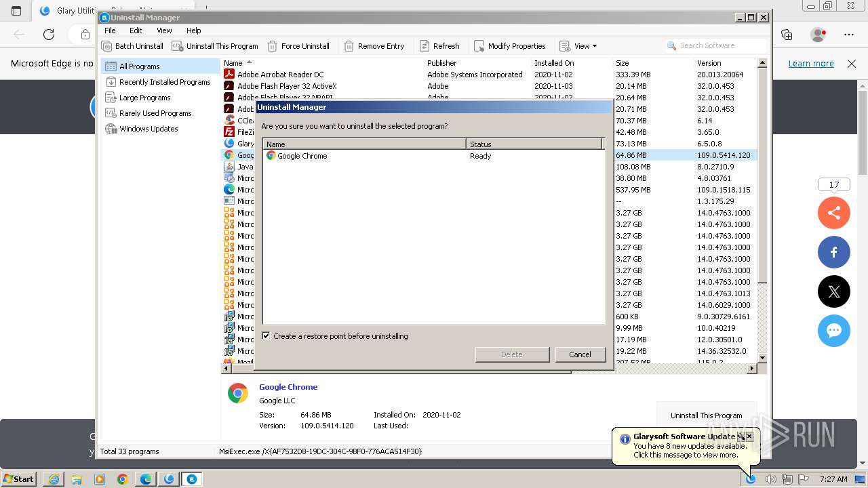
Task: Open the Help menu
Action: (x=194, y=30)
